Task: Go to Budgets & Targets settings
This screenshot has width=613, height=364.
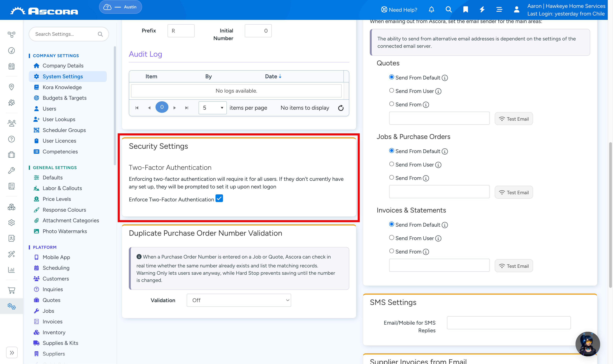Action: point(64,98)
